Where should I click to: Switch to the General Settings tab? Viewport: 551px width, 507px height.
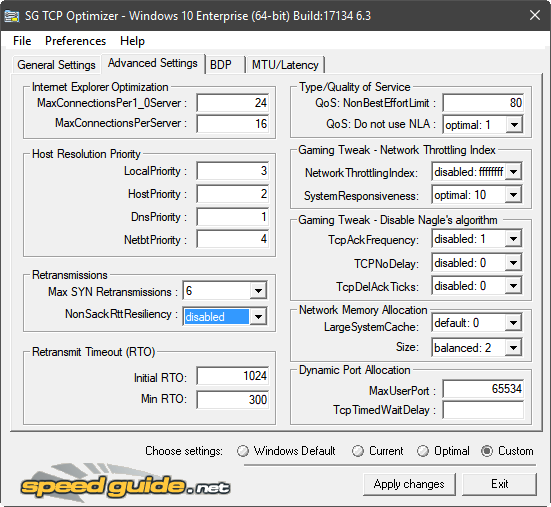[x=56, y=65]
